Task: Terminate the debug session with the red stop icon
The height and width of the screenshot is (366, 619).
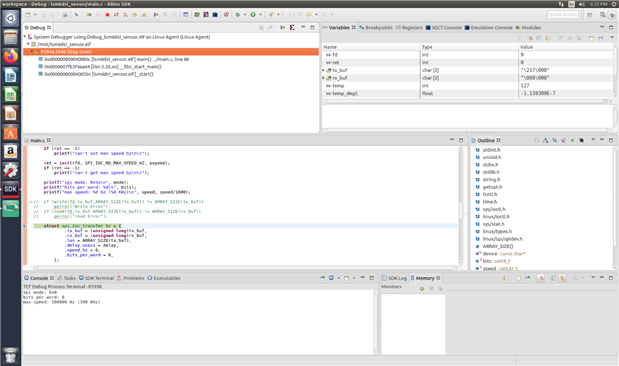Action: [x=107, y=15]
